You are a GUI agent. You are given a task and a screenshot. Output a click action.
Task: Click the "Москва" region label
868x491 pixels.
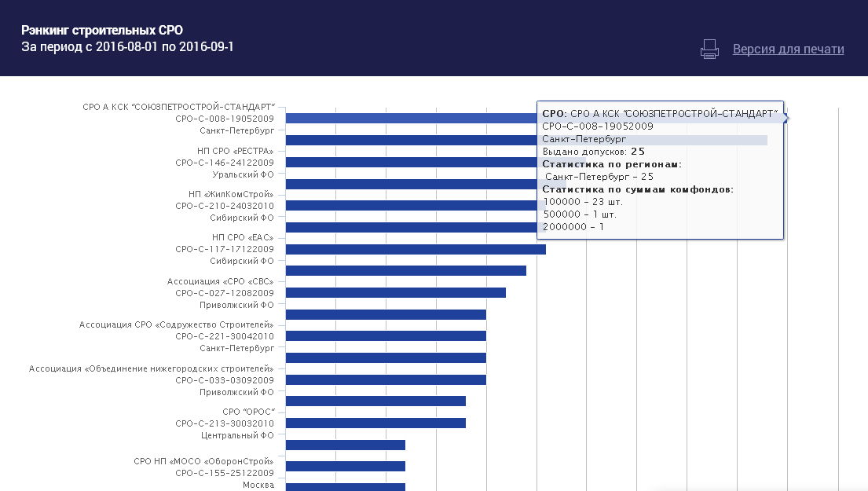258,485
